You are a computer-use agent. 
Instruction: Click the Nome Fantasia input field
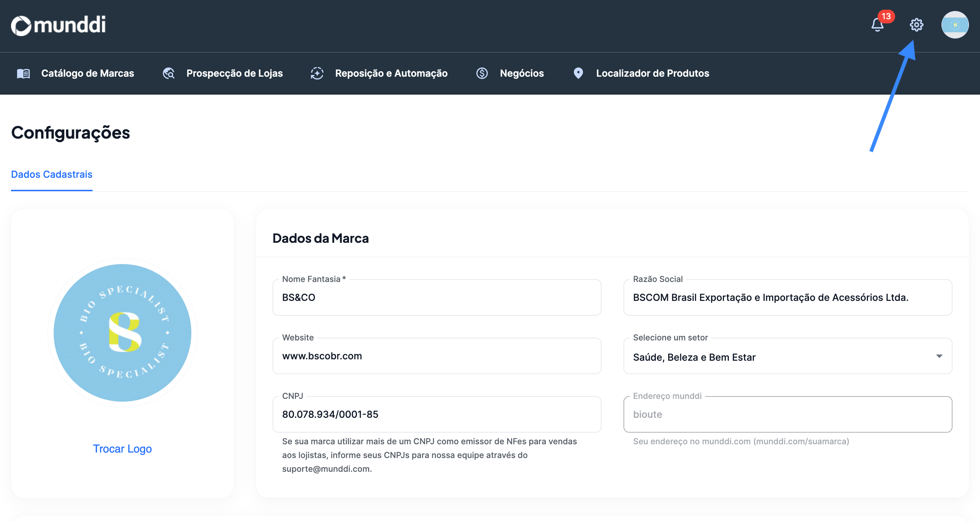pyautogui.click(x=436, y=298)
